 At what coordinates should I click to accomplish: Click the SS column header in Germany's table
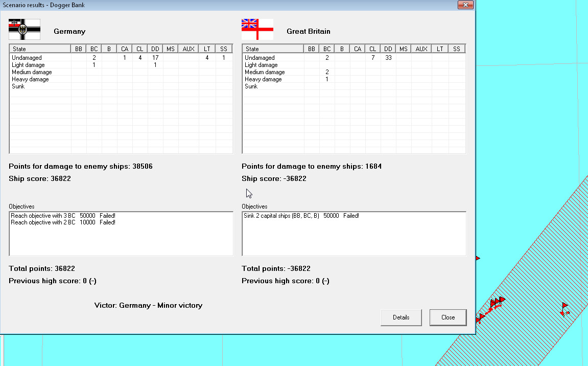pos(224,49)
